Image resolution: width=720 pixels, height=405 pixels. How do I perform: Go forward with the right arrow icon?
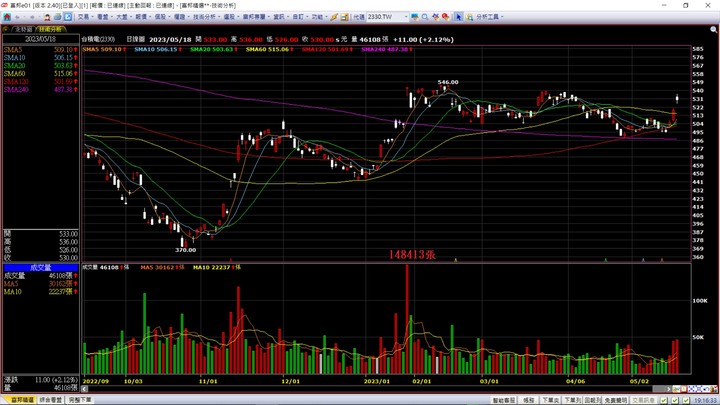(32, 17)
